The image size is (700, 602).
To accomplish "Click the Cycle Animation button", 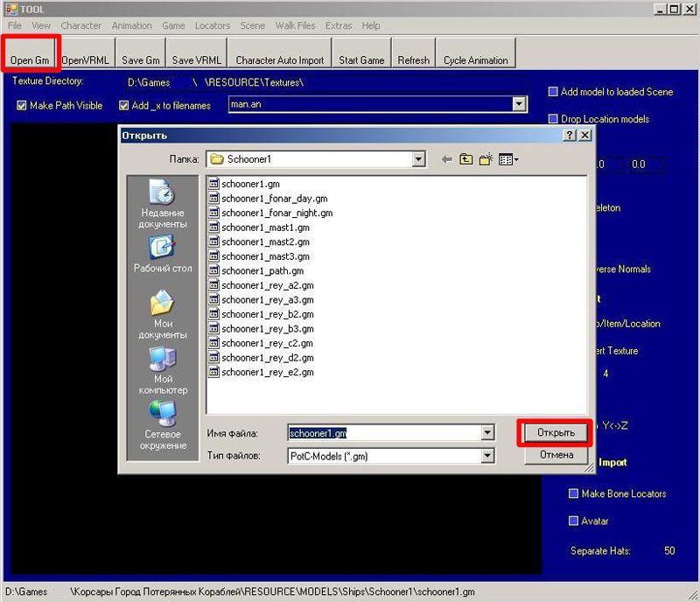I will [475, 53].
